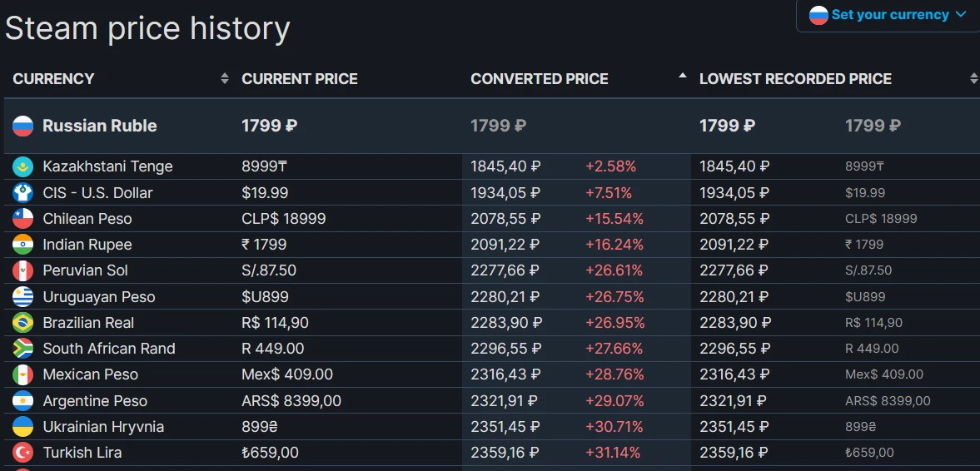Click Mexican Peso flag icon
The width and height of the screenshot is (980, 471).
[23, 374]
